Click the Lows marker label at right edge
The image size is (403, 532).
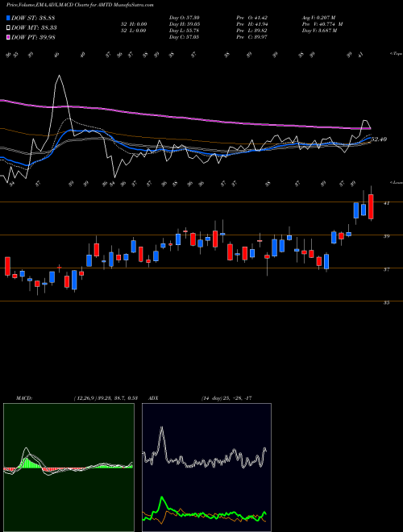point(397,182)
